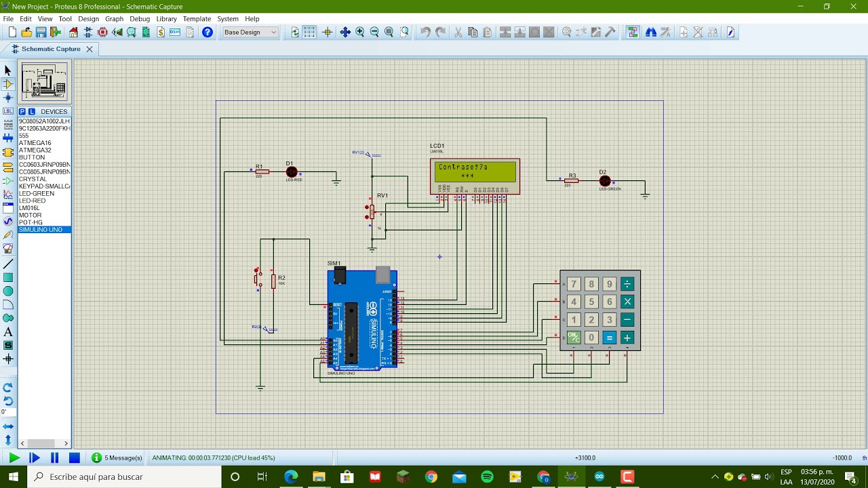This screenshot has height=488, width=868.
Task: Click the 5 Message(s) status link
Action: 123,458
